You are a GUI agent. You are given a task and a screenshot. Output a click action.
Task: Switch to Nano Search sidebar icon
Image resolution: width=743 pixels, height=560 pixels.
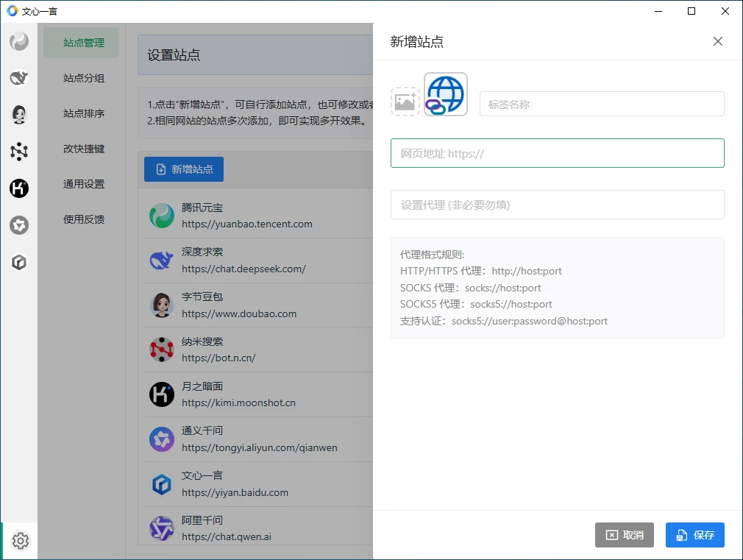[19, 152]
